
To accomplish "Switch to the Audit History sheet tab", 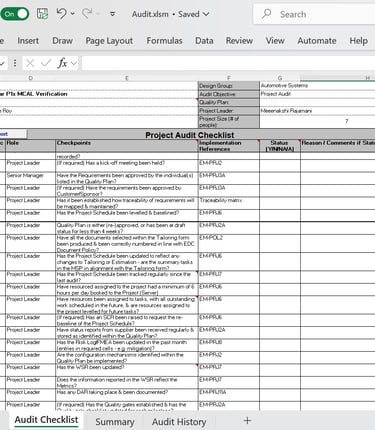I will 179,422.
